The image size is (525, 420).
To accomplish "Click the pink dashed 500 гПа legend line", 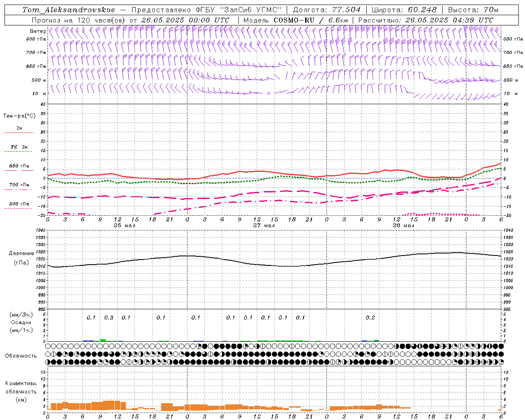I will click(x=18, y=208).
